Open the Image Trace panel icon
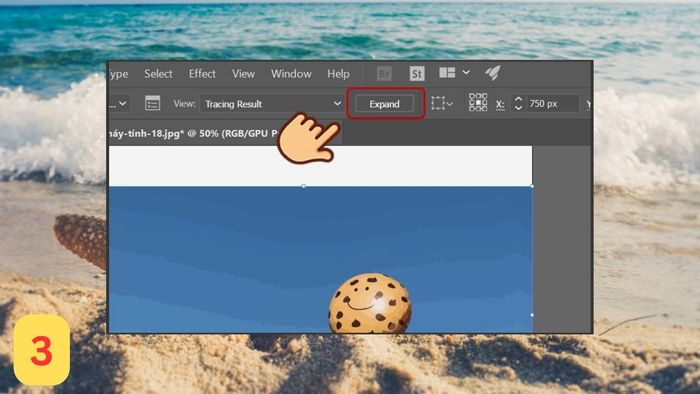The height and width of the screenshot is (394, 700). (x=153, y=103)
